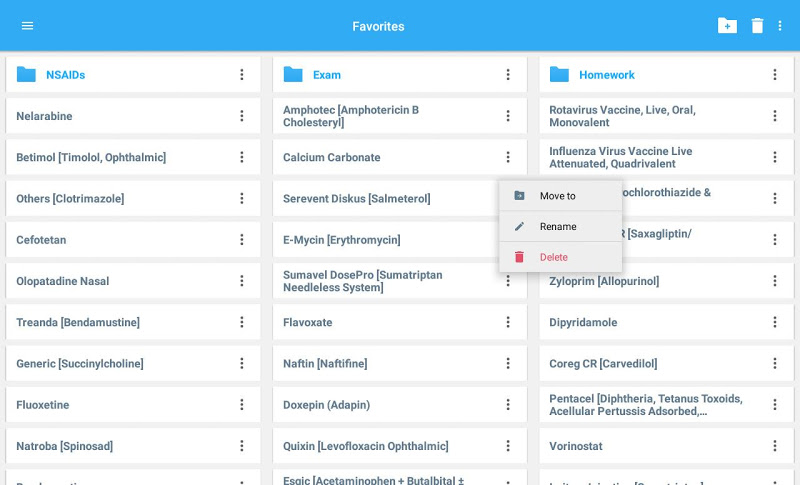Image resolution: width=800 pixels, height=485 pixels.
Task: Select Coreg CR [Carvedilol] entry
Action: click(666, 364)
